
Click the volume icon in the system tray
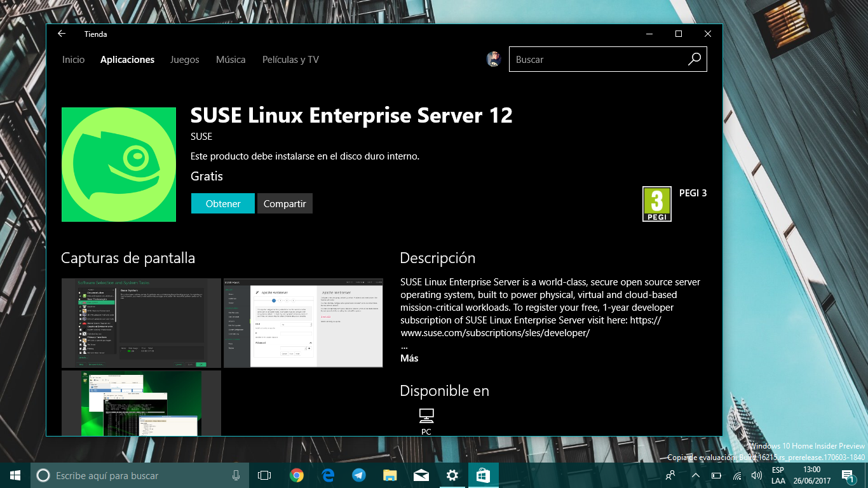756,475
